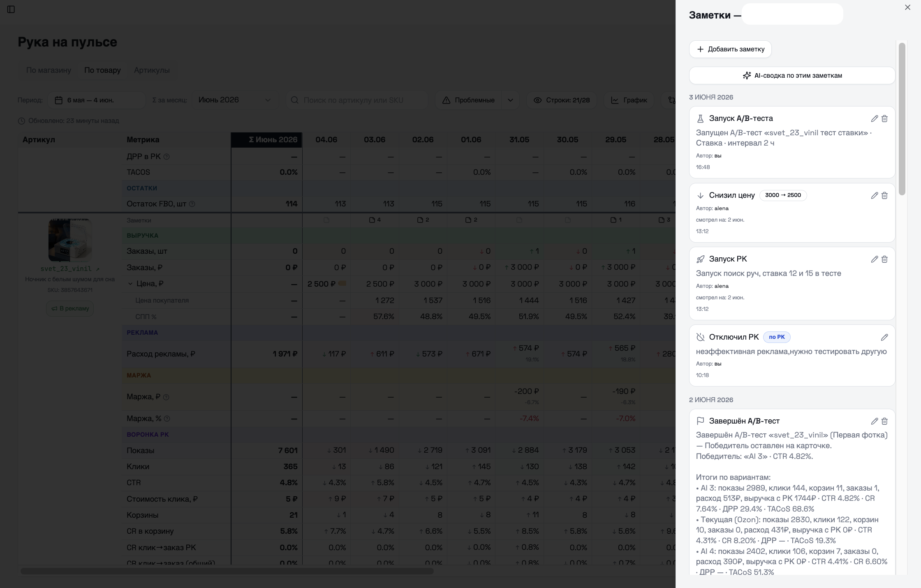Switch to По магазину tab
Image resolution: width=921 pixels, height=588 pixels.
[x=49, y=70]
